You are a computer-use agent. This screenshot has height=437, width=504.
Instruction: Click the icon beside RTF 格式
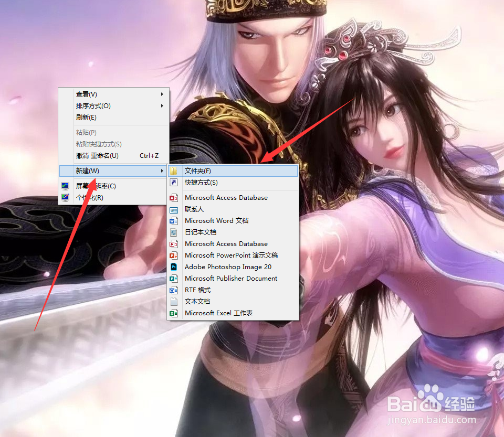174,290
